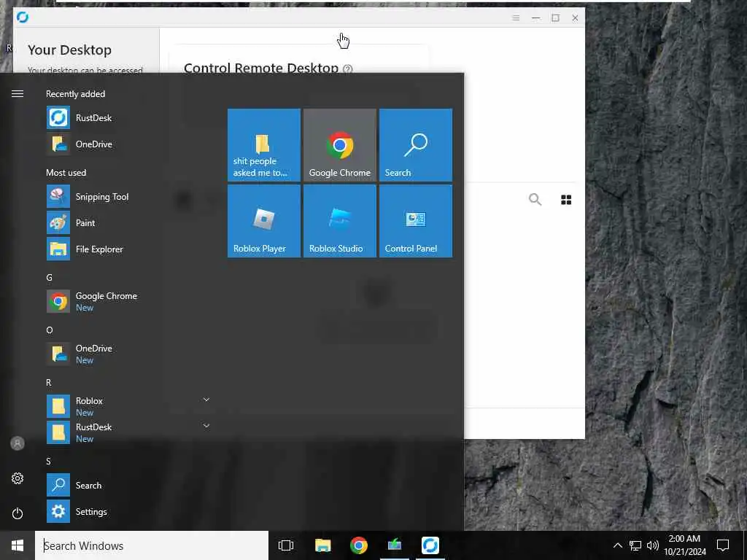Click the letter R section header
The width and height of the screenshot is (747, 560).
pyautogui.click(x=49, y=382)
